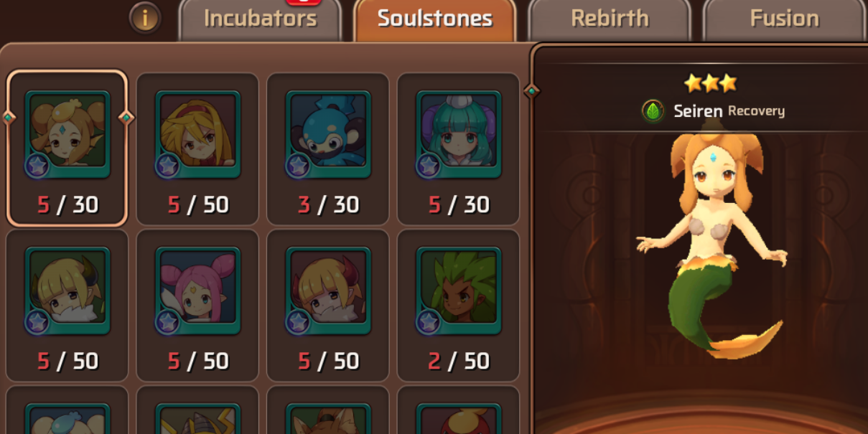Image resolution: width=868 pixels, height=434 pixels.
Task: Select blonde horned girl soulstone, green background
Action: pos(67,306)
